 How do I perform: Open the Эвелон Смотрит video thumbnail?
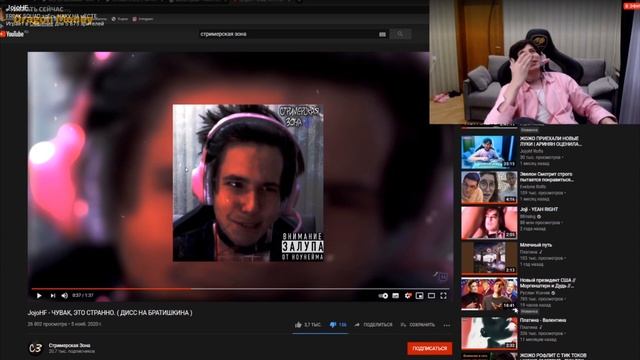(489, 187)
